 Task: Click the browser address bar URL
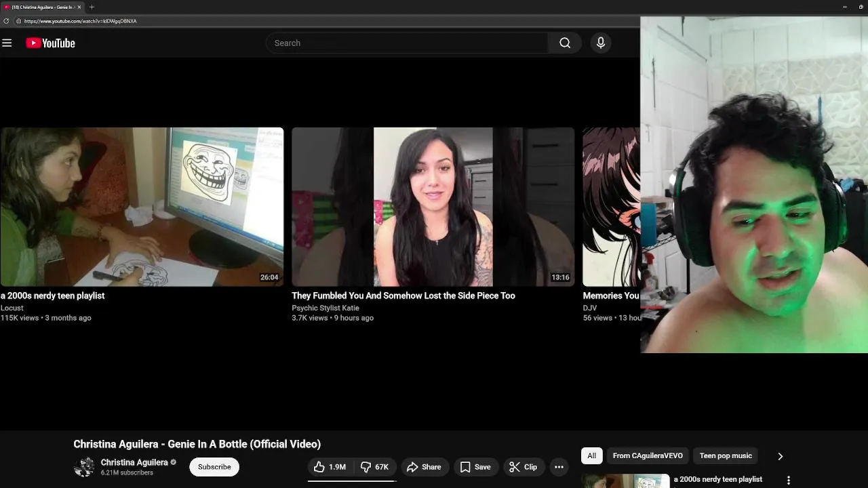[81, 21]
